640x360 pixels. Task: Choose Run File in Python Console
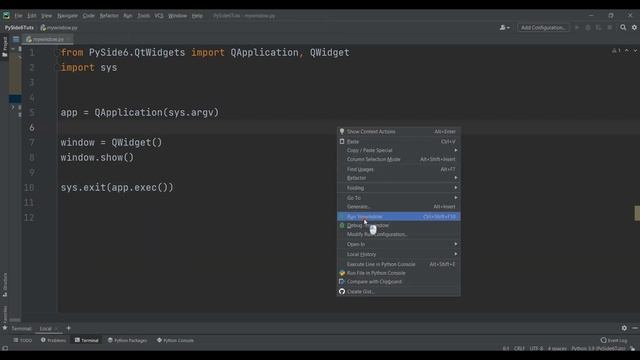(399, 273)
